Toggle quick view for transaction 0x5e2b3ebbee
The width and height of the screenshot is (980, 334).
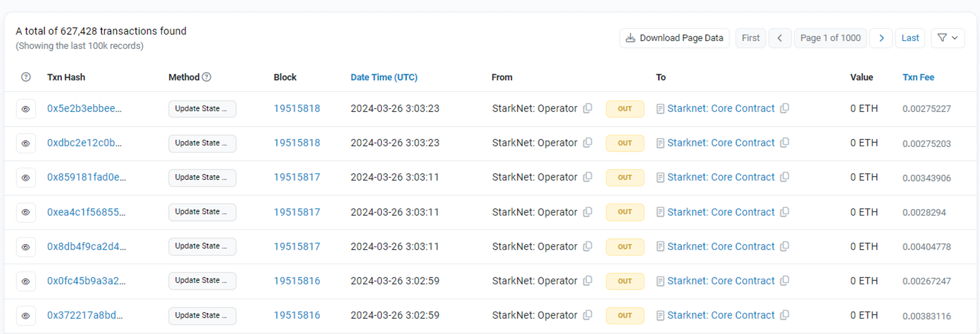[26, 109]
